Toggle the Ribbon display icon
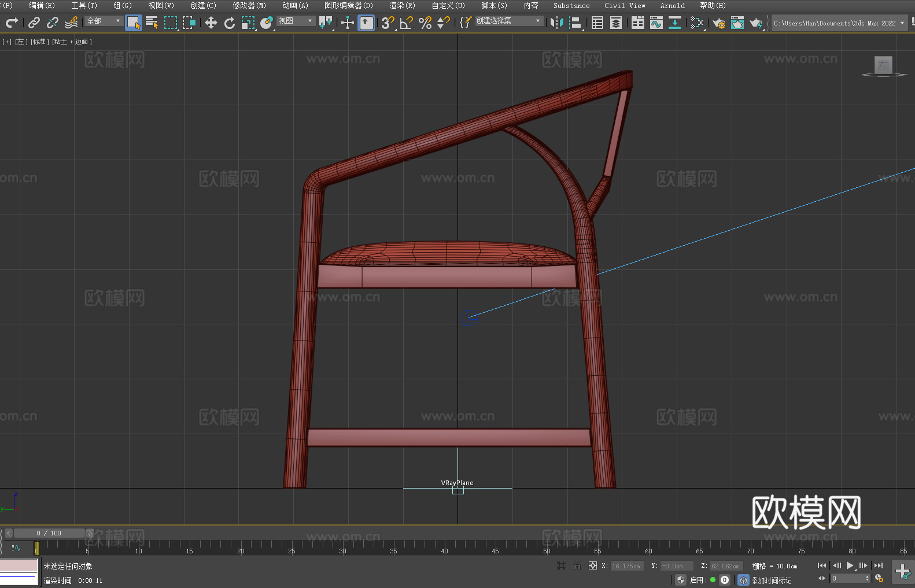The height and width of the screenshot is (588, 915). pos(638,23)
